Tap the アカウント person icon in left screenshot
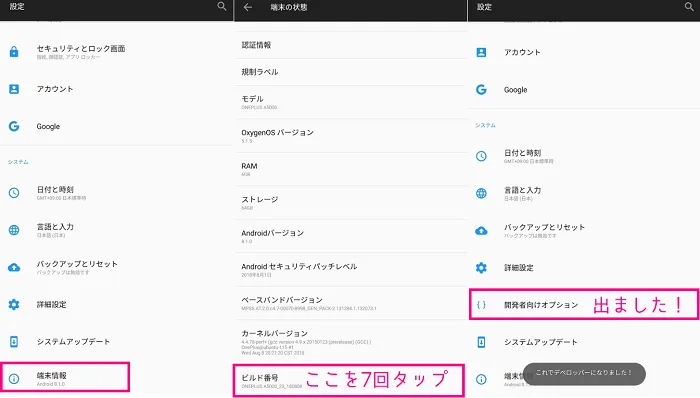 pyautogui.click(x=14, y=89)
